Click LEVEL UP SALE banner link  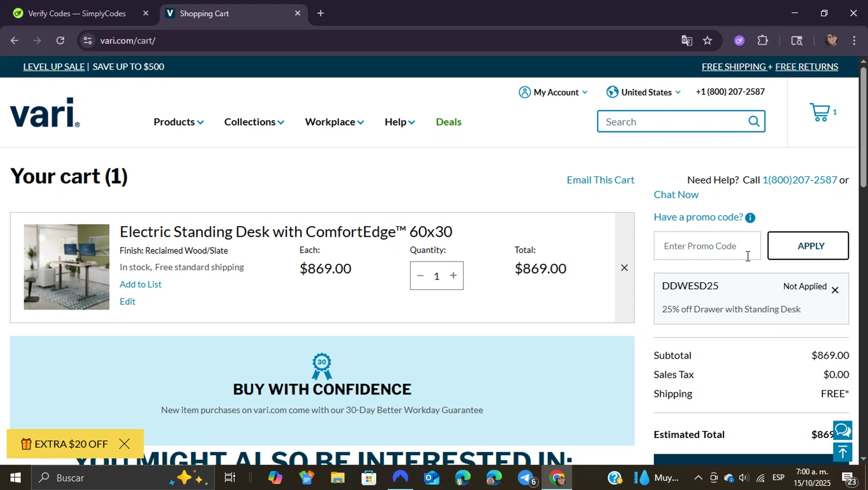pyautogui.click(x=54, y=67)
